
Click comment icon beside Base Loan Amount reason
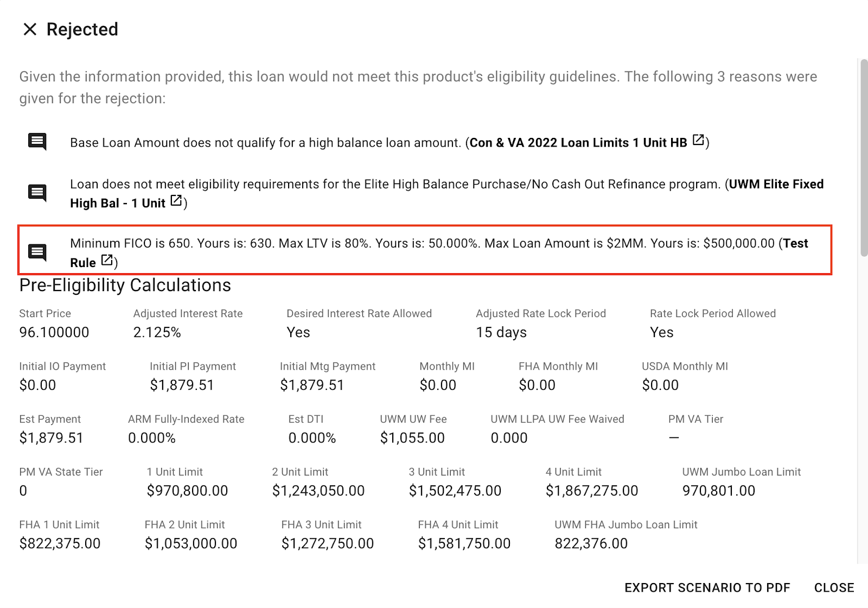point(37,142)
